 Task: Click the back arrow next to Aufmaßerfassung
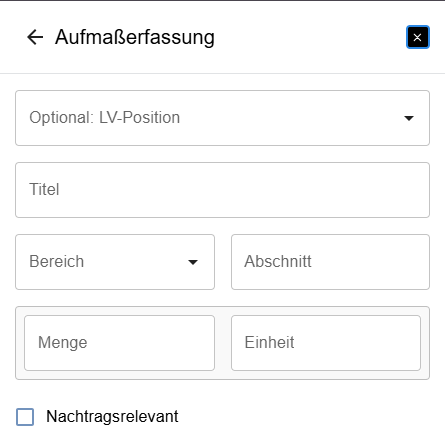point(35,37)
